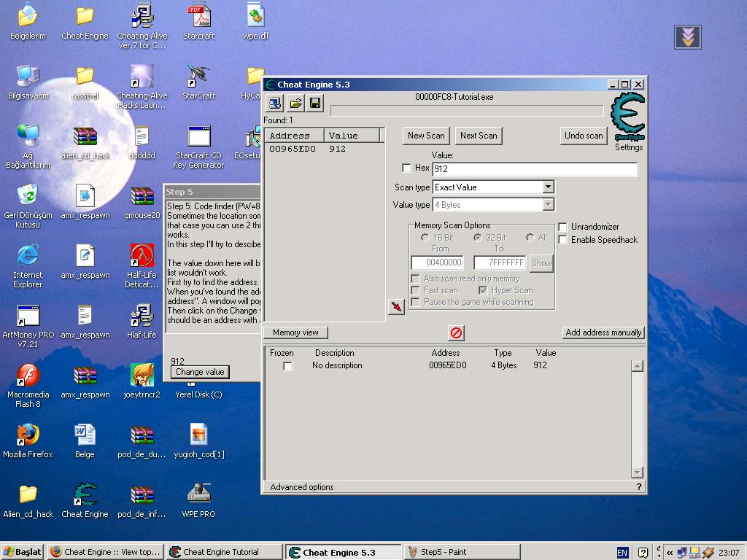
Task: Open WPE PRO desktop icon
Action: (x=198, y=494)
